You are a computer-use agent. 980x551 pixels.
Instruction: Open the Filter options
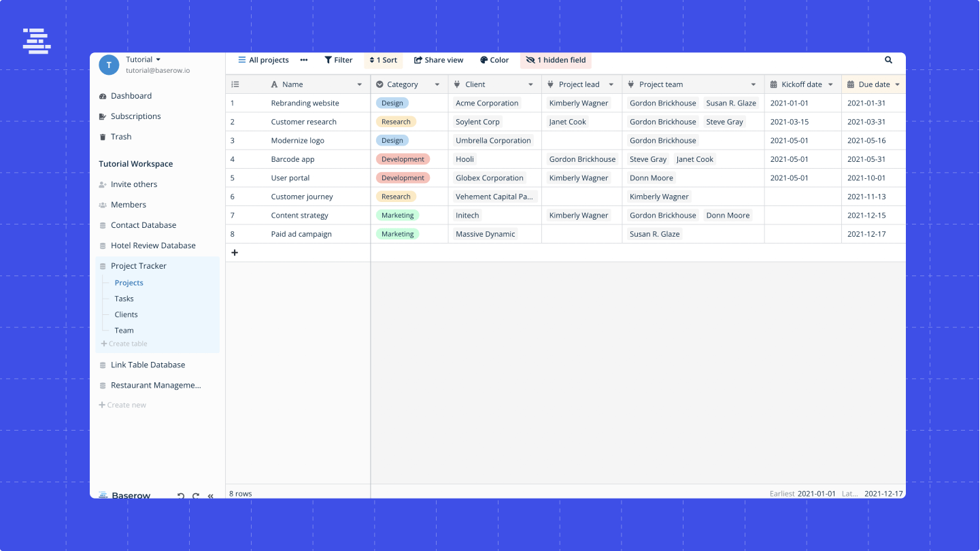click(x=338, y=60)
